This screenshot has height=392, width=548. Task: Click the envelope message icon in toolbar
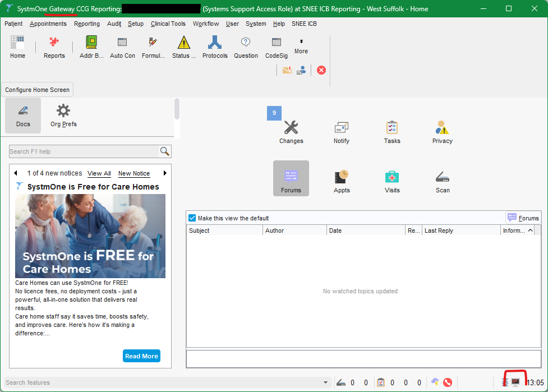coord(287,70)
